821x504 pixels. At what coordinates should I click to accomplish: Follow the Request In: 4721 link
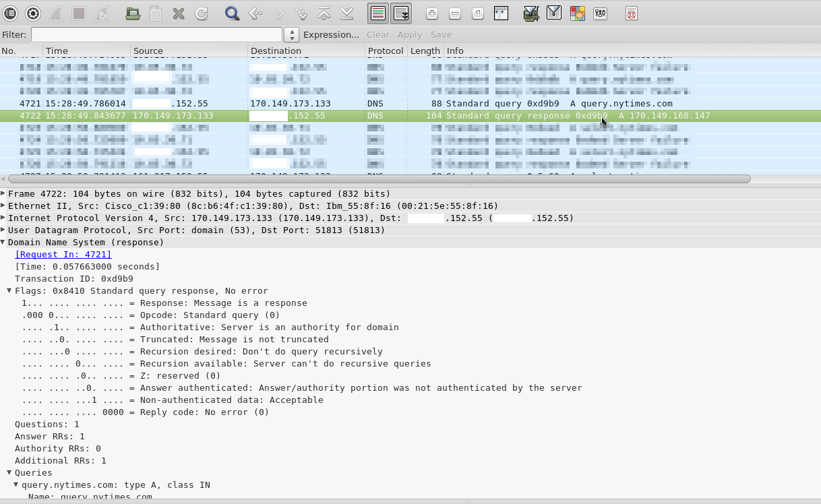coord(63,255)
